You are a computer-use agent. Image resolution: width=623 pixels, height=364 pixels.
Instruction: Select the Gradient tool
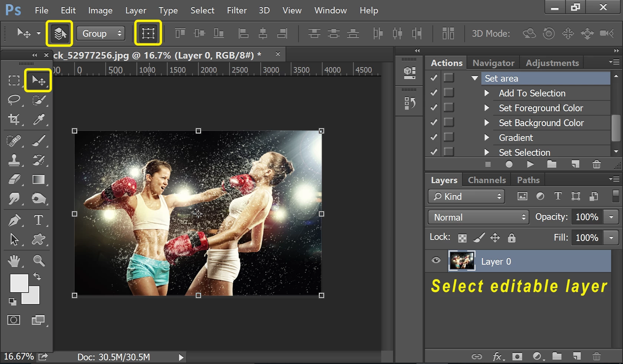tap(39, 180)
